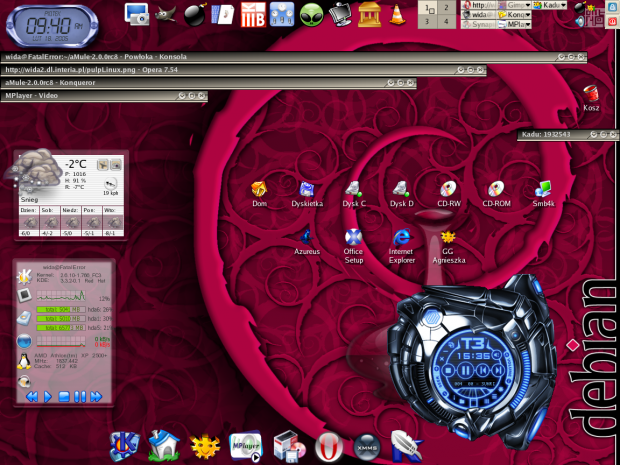Switch to virtual desktop 2 in the pager
This screenshot has width=620, height=465.
click(x=446, y=8)
